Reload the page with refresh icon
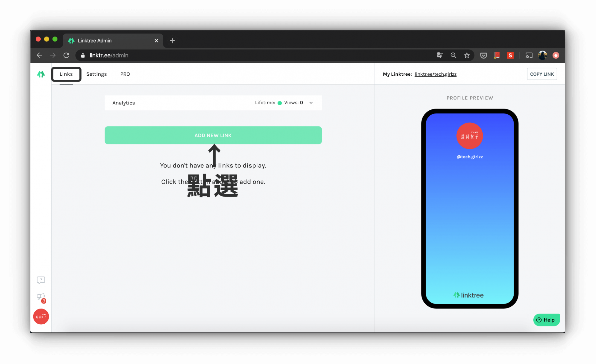This screenshot has width=596, height=364. [x=66, y=55]
